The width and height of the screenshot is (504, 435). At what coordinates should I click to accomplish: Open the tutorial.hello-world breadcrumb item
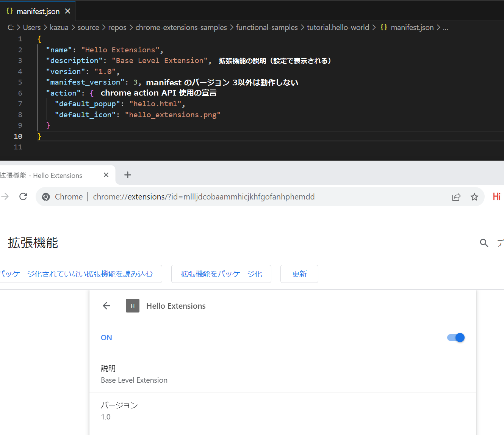[338, 27]
